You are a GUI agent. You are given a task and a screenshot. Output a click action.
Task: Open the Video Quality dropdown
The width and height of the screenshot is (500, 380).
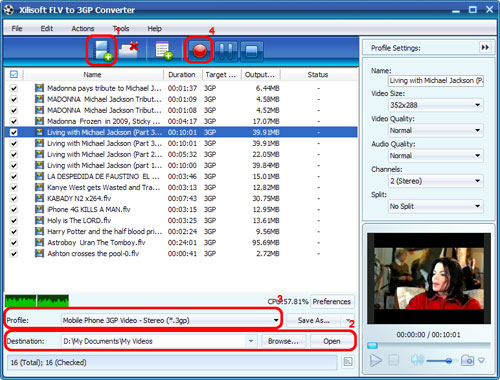pos(436,130)
